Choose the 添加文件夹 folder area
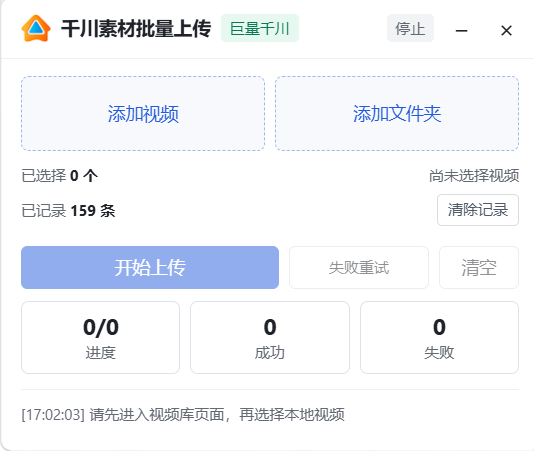 tap(397, 113)
